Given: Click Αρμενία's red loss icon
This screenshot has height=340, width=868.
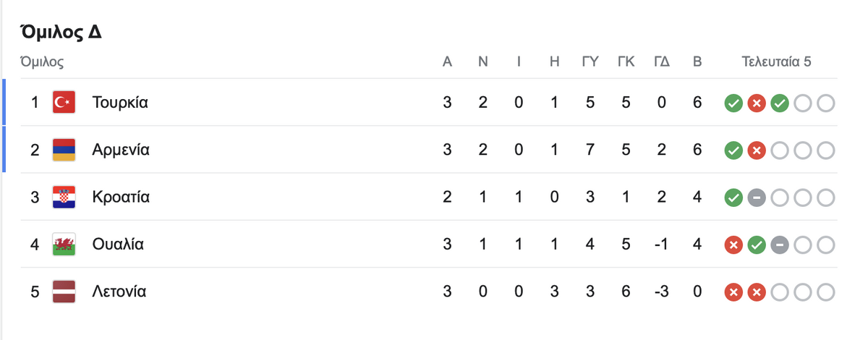Looking at the screenshot, I should click(757, 150).
